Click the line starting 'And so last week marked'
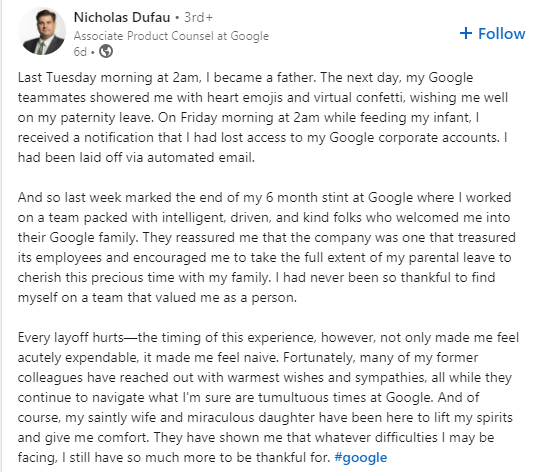 pyautogui.click(x=265, y=198)
